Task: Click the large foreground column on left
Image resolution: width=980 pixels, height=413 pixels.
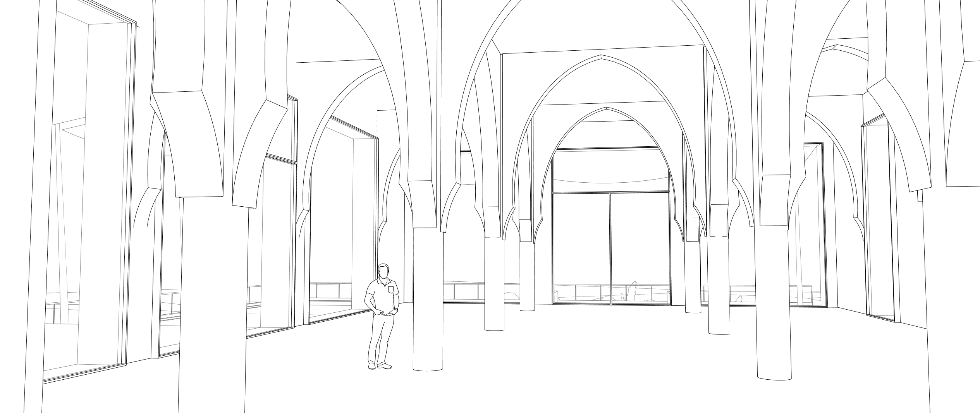Action: (212, 302)
